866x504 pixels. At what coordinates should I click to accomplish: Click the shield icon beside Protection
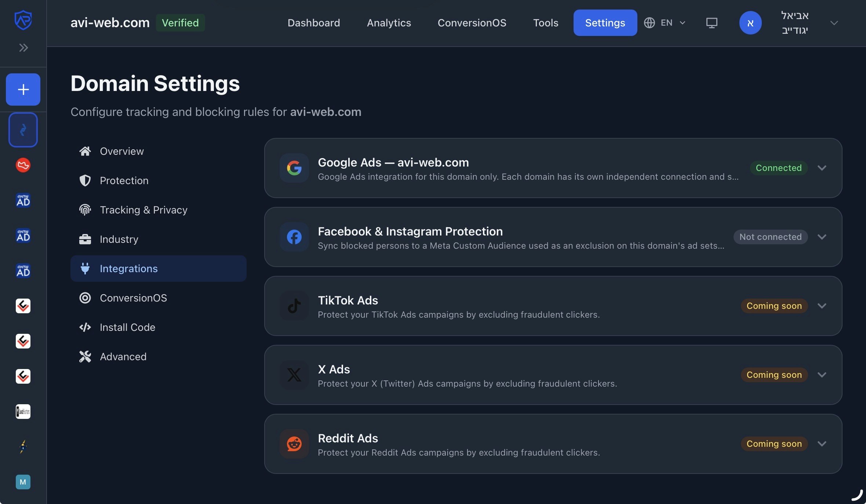(85, 180)
